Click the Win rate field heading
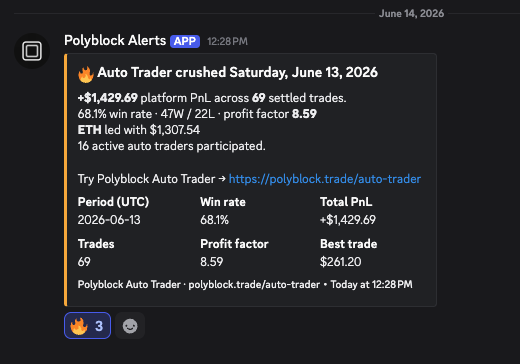This screenshot has height=364, width=520. pos(223,202)
